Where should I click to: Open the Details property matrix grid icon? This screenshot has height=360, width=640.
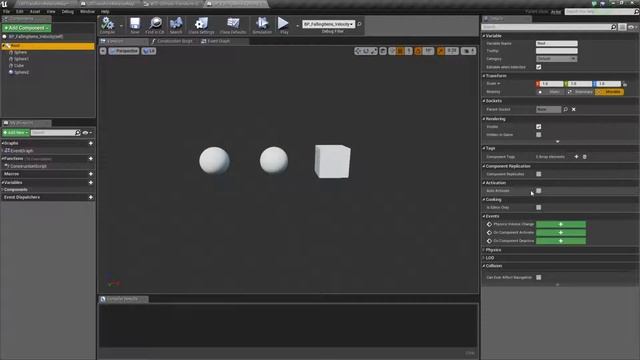pos(622,27)
